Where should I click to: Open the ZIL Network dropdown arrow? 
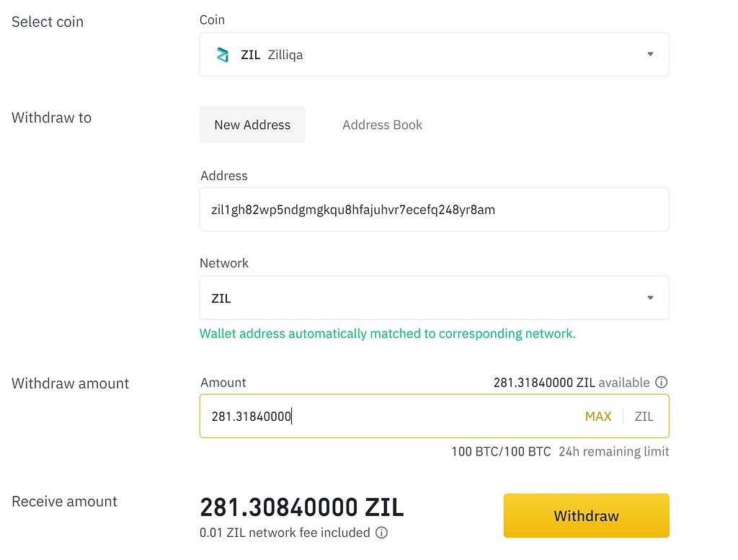point(650,298)
